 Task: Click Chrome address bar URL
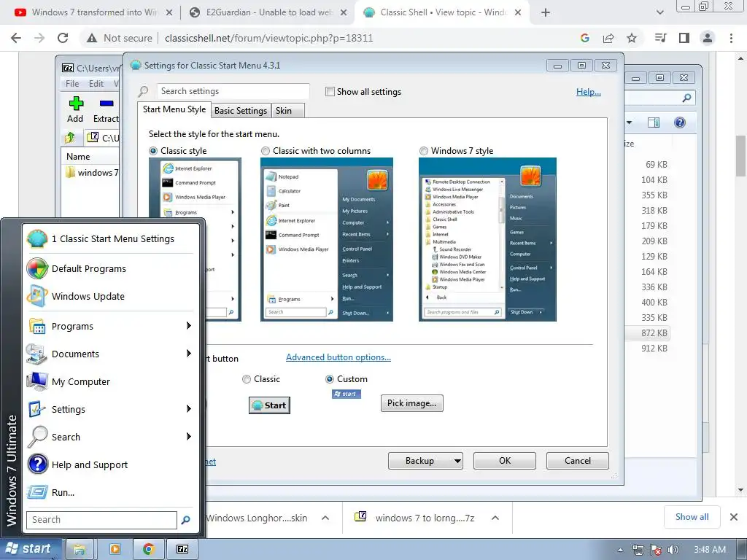click(x=268, y=38)
